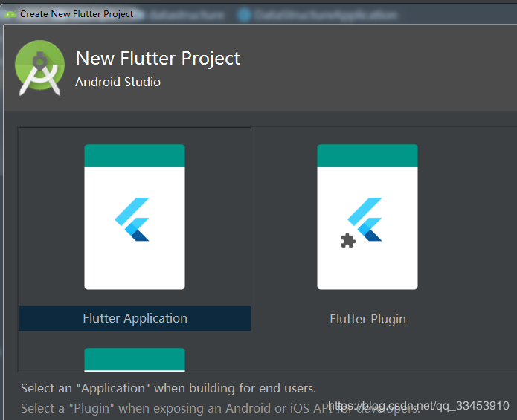Select the partially visible third project card
The width and height of the screenshot is (517, 420).
(135, 359)
